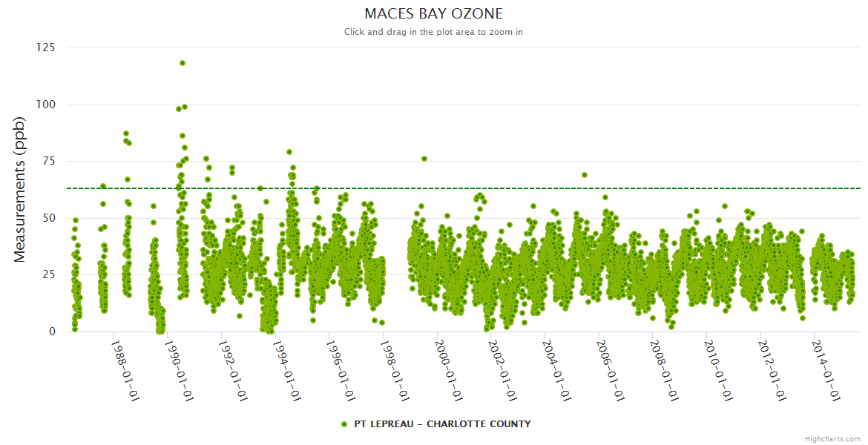Select the isolated 69 ppb point near 2005
Viewport: 868px width, 445px height.
coord(585,175)
